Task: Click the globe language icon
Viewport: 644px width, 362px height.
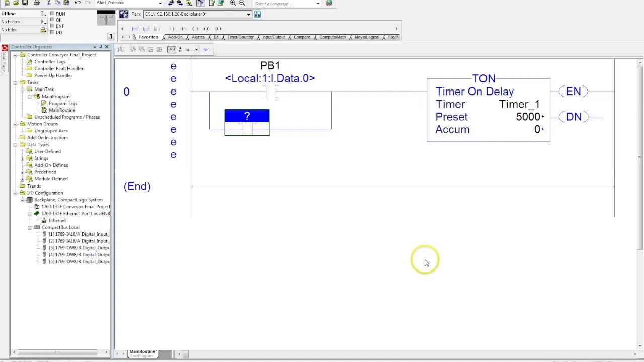Action: [329, 3]
